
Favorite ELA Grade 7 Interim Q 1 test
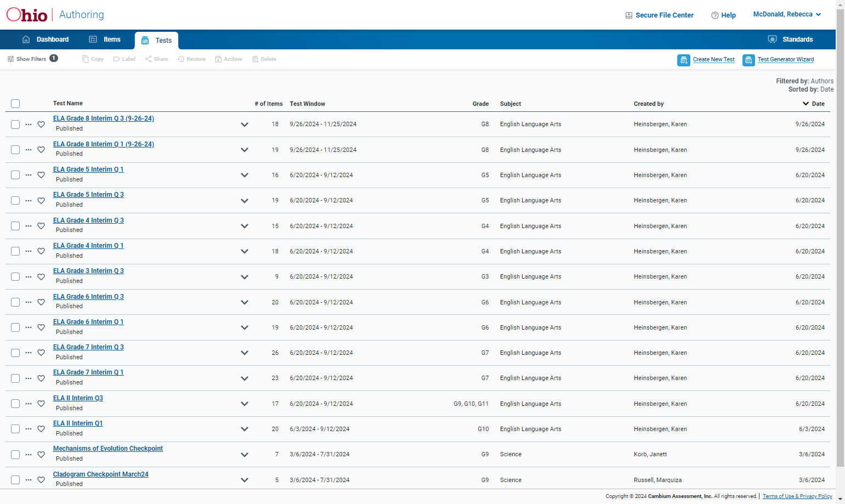(41, 378)
